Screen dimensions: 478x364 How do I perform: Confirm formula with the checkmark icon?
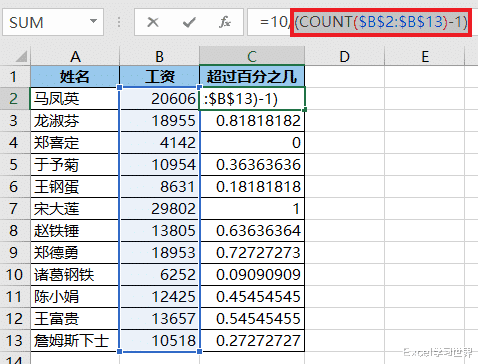coord(189,22)
